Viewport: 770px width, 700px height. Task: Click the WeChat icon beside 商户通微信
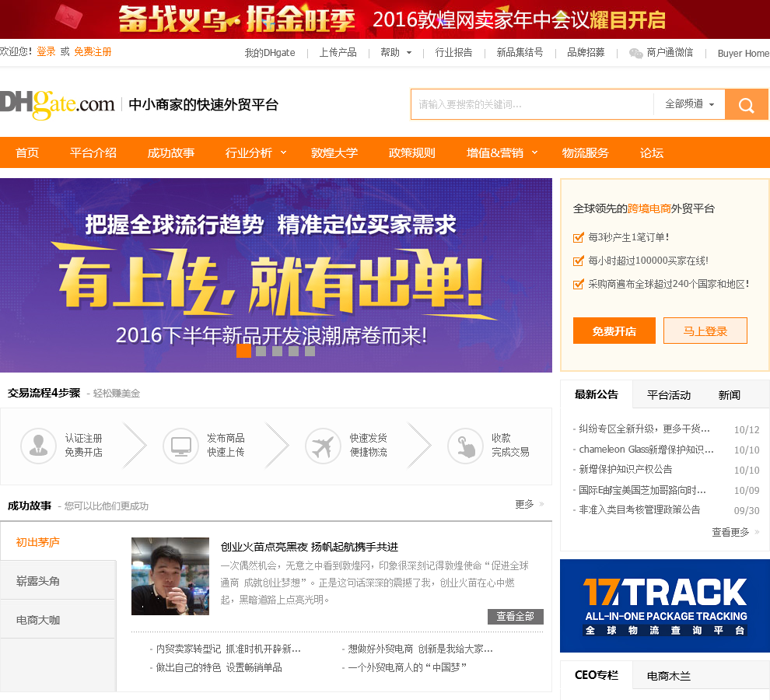click(x=636, y=53)
